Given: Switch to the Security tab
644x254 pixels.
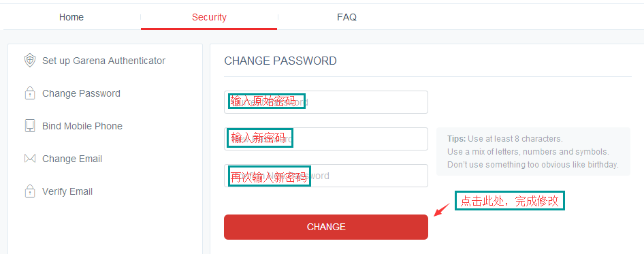Looking at the screenshot, I should click(x=209, y=17).
